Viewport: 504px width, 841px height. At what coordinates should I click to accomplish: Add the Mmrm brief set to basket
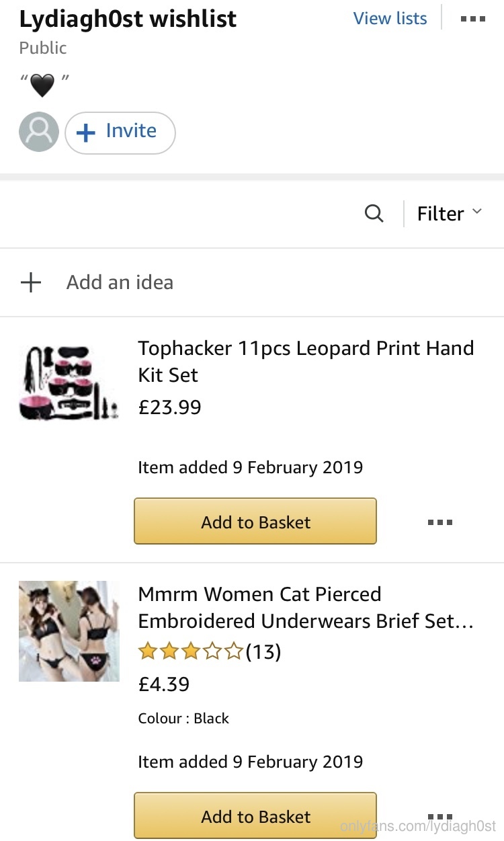255,816
